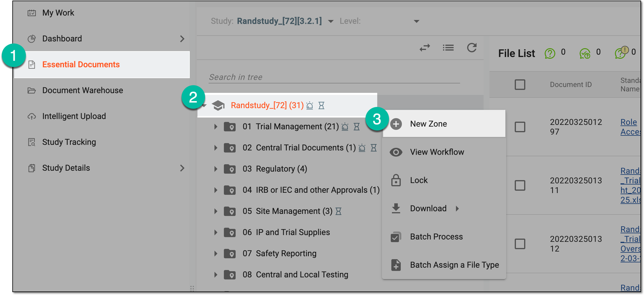Select Randstudy_[72] (31) tree root
Viewport: 644px width, 295px height.
pos(267,105)
